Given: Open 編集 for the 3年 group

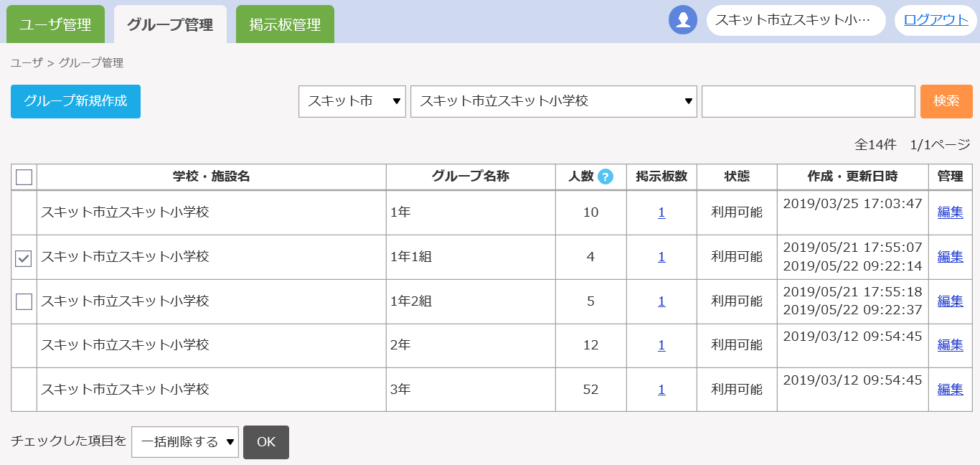Looking at the screenshot, I should click(x=950, y=390).
